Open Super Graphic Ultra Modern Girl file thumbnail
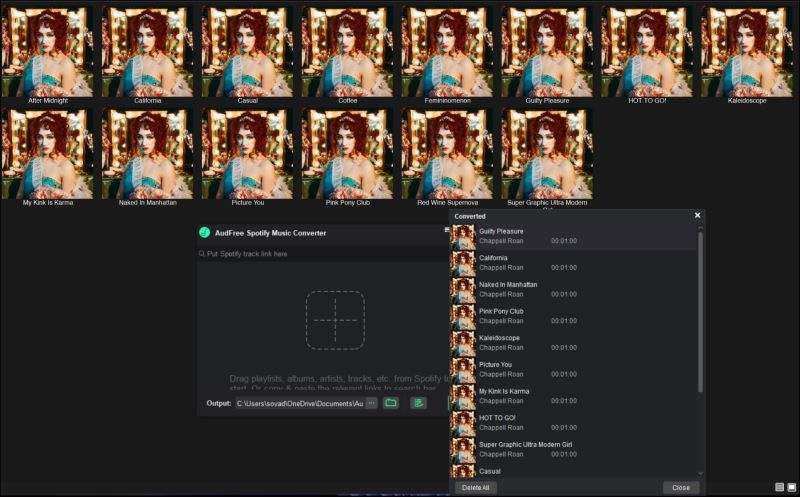Viewport: 800px width, 497px height. pos(547,154)
